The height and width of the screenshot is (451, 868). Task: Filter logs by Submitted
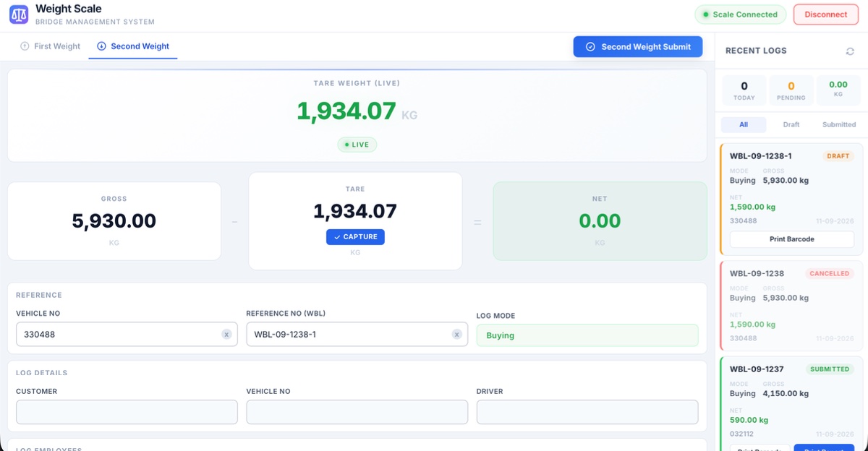tap(839, 125)
